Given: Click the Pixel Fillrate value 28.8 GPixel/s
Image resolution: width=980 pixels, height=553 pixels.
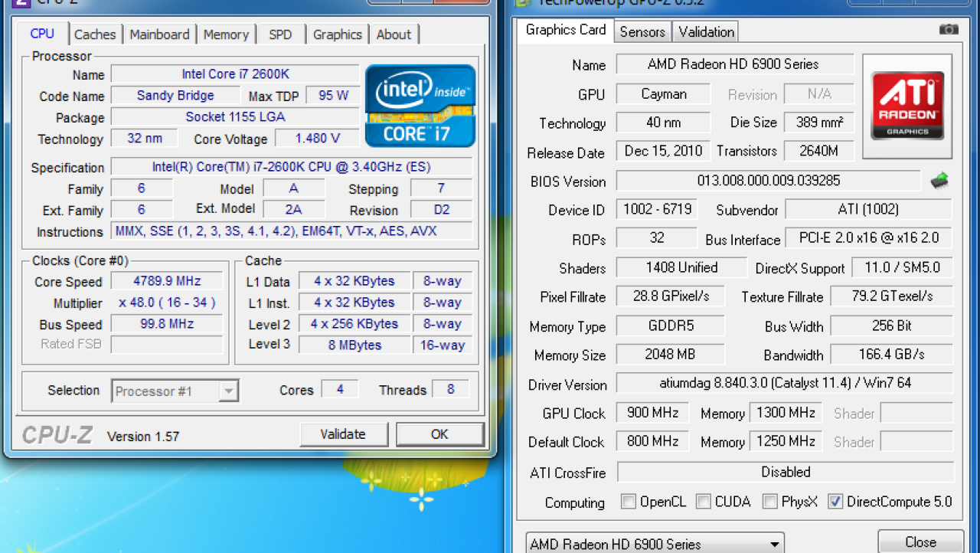Looking at the screenshot, I should point(670,296).
